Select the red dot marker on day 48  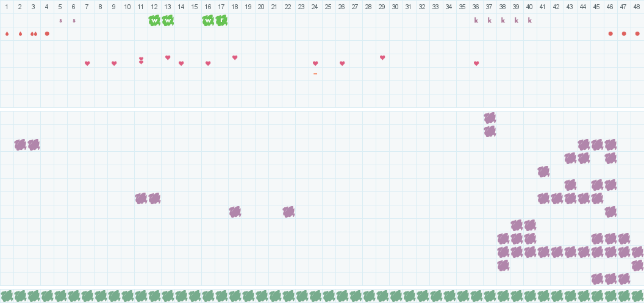[x=637, y=34]
